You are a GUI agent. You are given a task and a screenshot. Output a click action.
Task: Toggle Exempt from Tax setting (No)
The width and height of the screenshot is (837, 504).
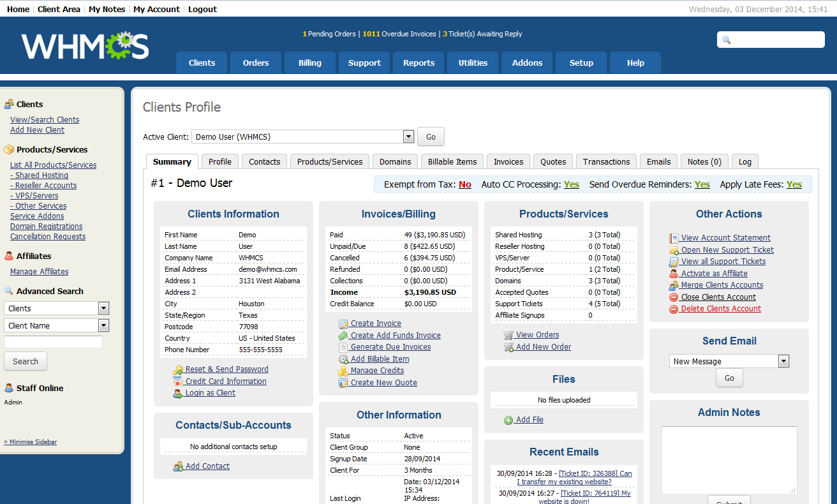tap(465, 184)
